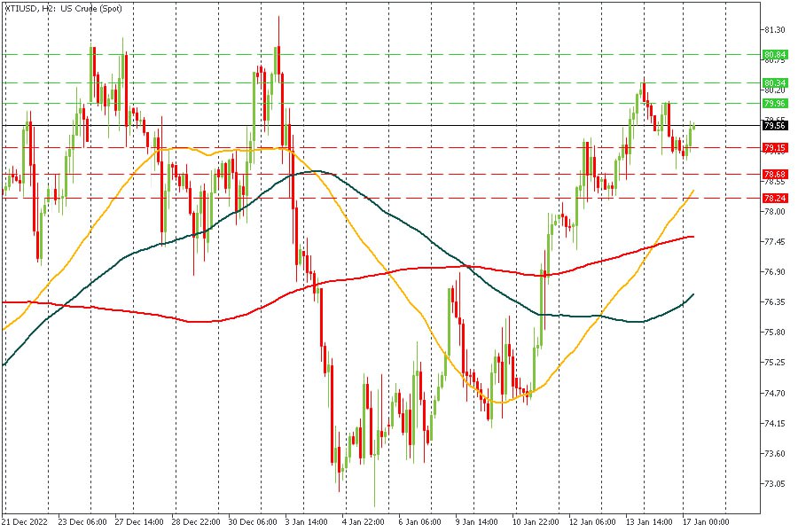Click the 23 Dec 06:00 time label
This screenshot has height=532, width=798.
[x=82, y=522]
